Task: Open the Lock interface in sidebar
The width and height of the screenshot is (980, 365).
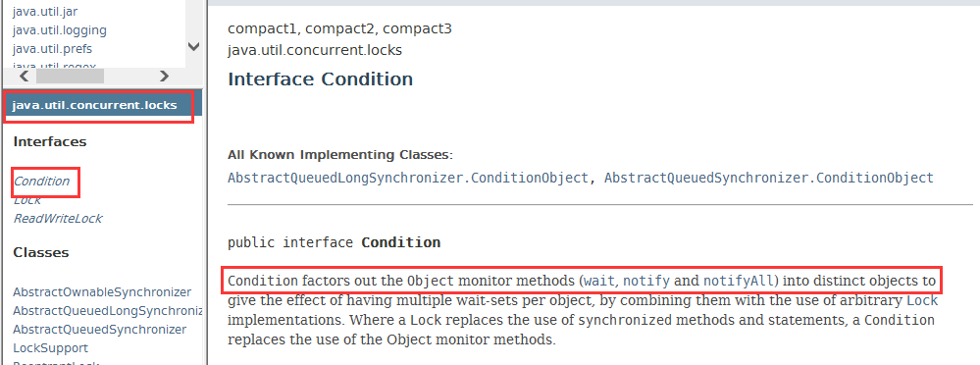Action: click(27, 200)
